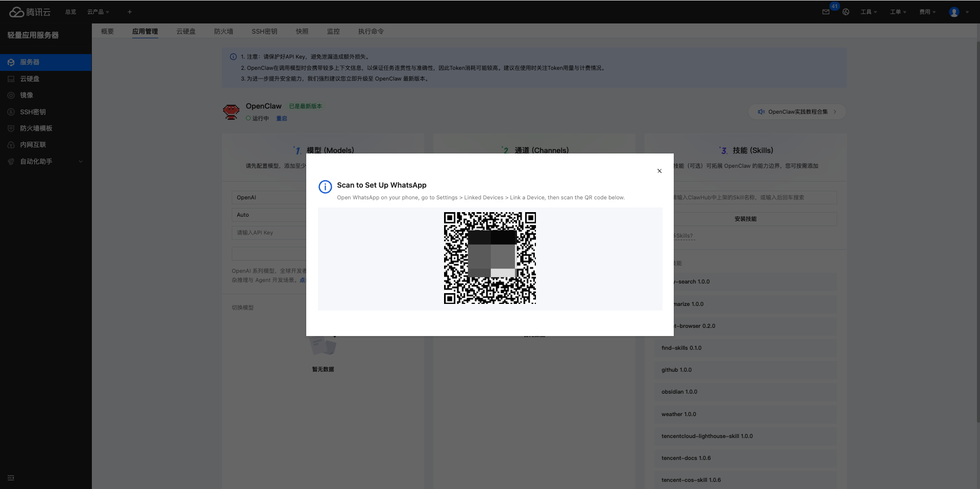Collapse sidebar using bottom-left menu icon
This screenshot has width=980, height=489.
tap(11, 478)
